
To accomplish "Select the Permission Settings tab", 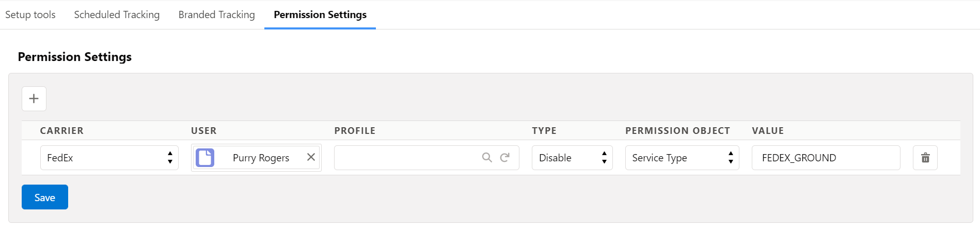I will point(320,14).
